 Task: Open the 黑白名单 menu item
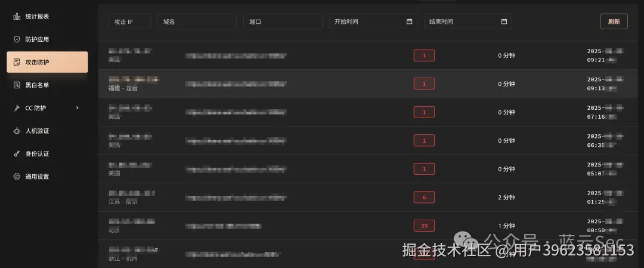(47, 85)
